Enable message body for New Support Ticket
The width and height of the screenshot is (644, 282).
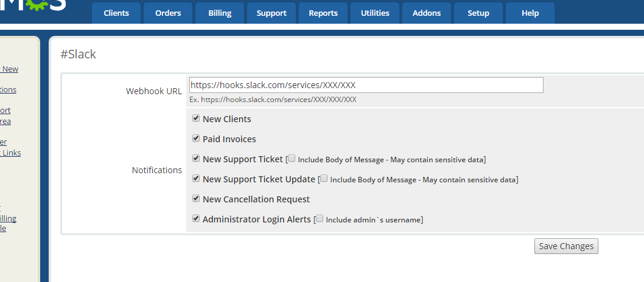pyautogui.click(x=292, y=159)
